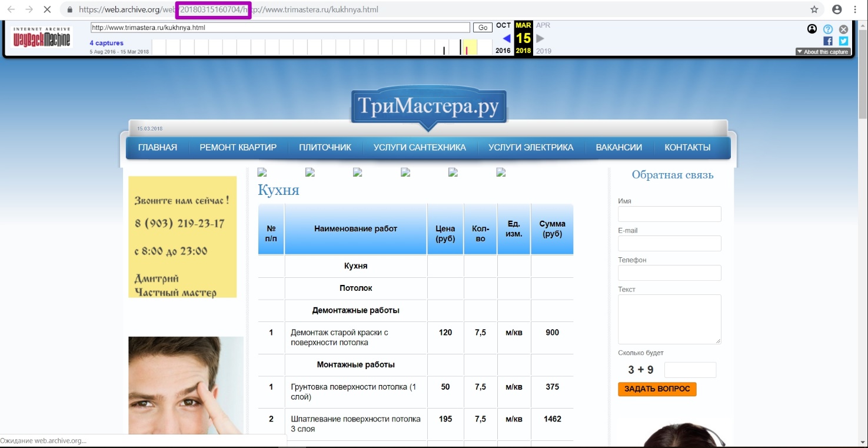
Task: Click Сумма (руб) column header
Action: (552, 229)
